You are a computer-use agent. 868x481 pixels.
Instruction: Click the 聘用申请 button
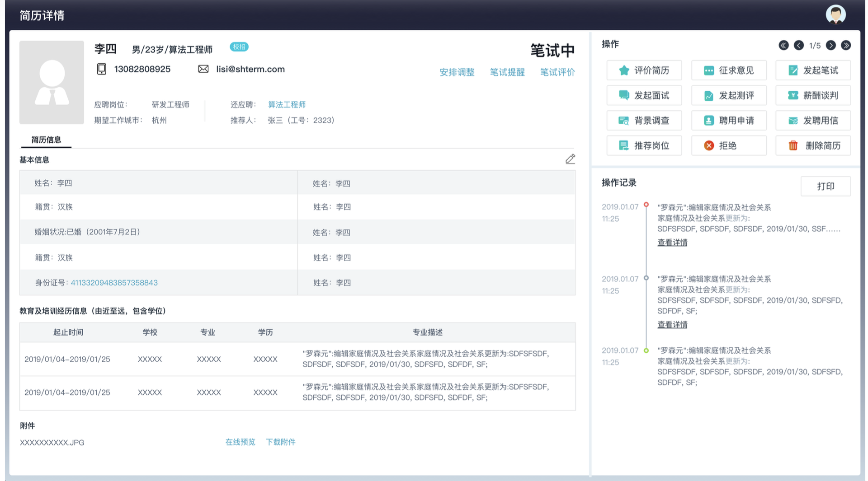(x=729, y=121)
